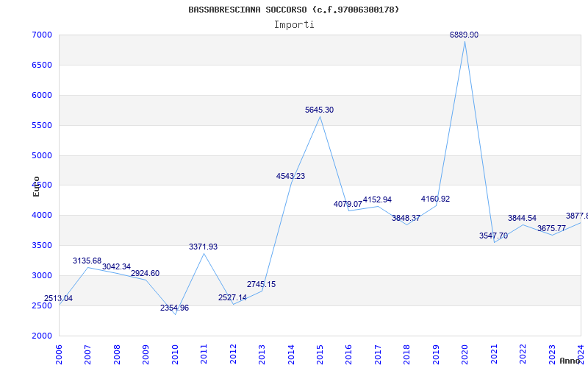Click the 2014 x-axis year label
588x368 pixels.
pos(291,355)
